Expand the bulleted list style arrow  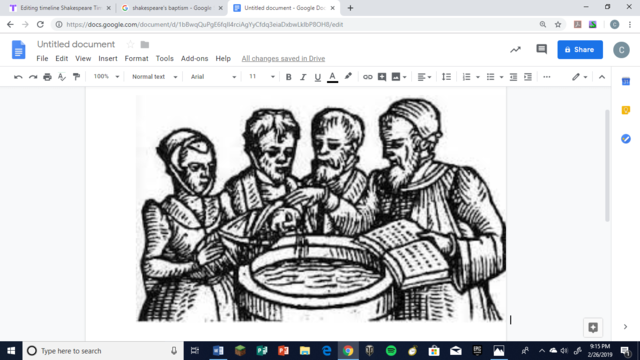click(501, 77)
